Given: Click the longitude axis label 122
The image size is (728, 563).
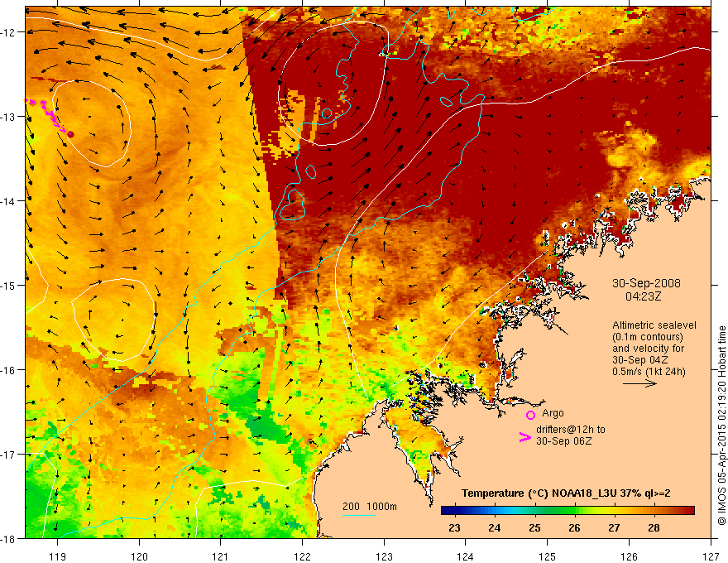Looking at the screenshot, I should (x=302, y=556).
